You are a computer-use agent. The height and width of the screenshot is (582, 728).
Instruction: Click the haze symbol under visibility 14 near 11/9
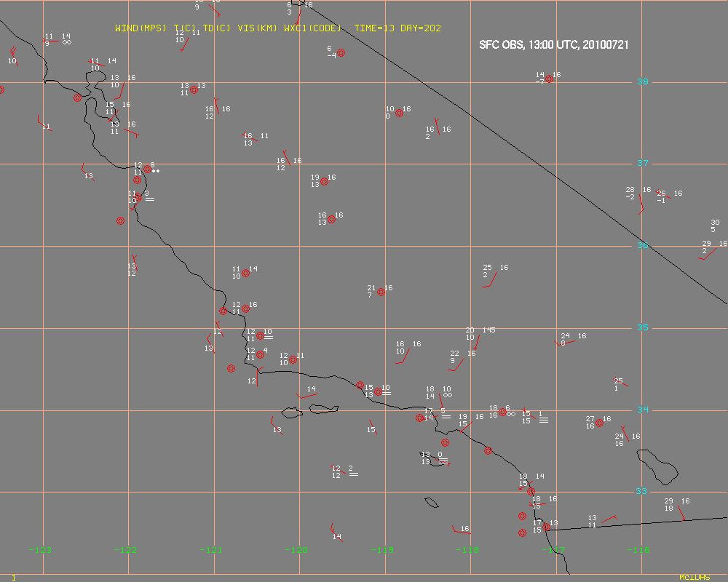[67, 43]
